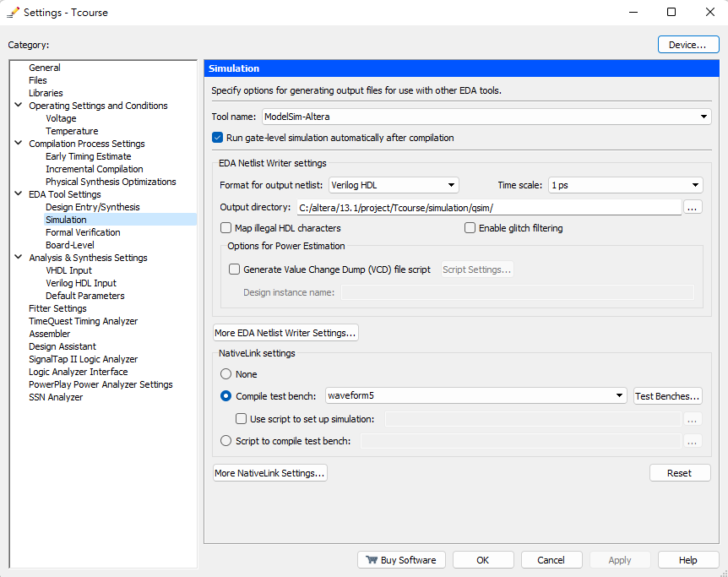728x577 pixels.
Task: Select Fitter Settings in category tree
Action: pos(57,308)
